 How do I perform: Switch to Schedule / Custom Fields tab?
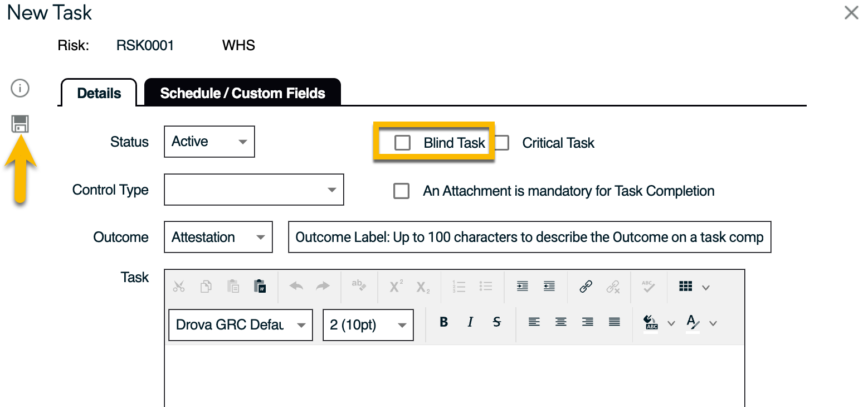tap(242, 93)
